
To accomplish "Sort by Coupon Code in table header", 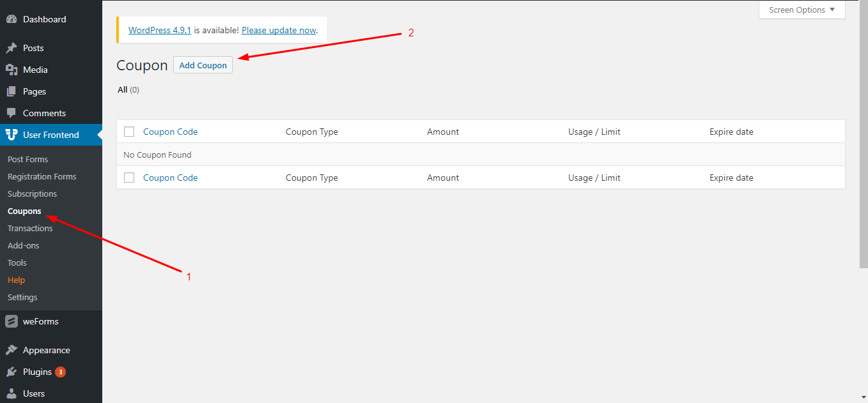I will click(170, 132).
